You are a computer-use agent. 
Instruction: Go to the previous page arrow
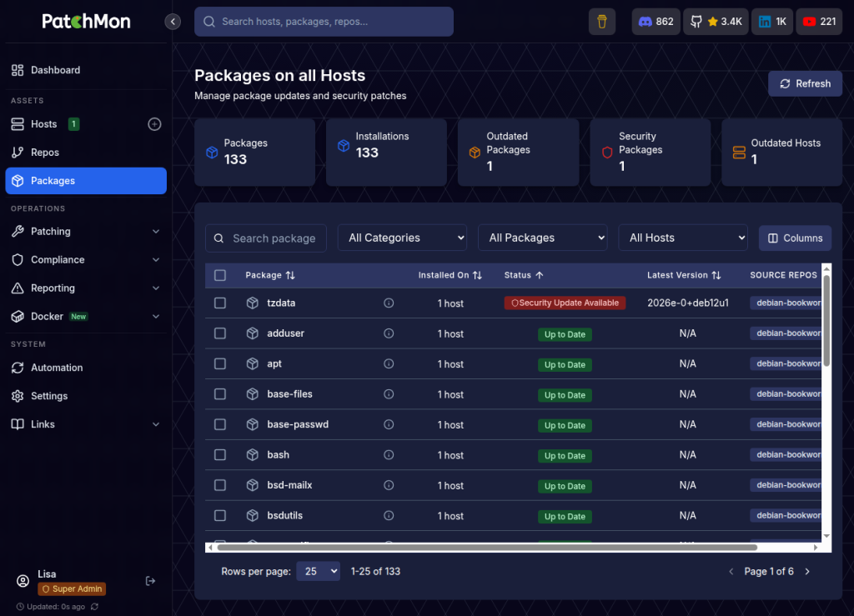click(731, 571)
